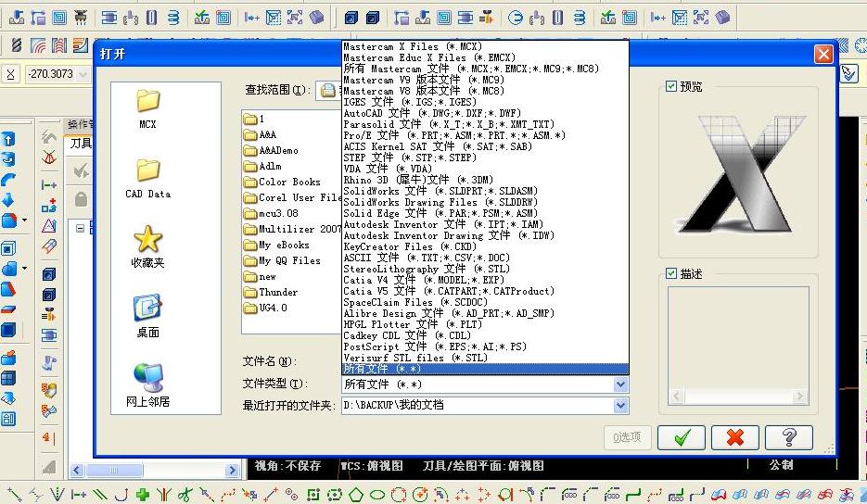Image resolution: width=867 pixels, height=504 pixels.
Task: Click the red-and-blue Draft faces icon
Action: point(8,289)
